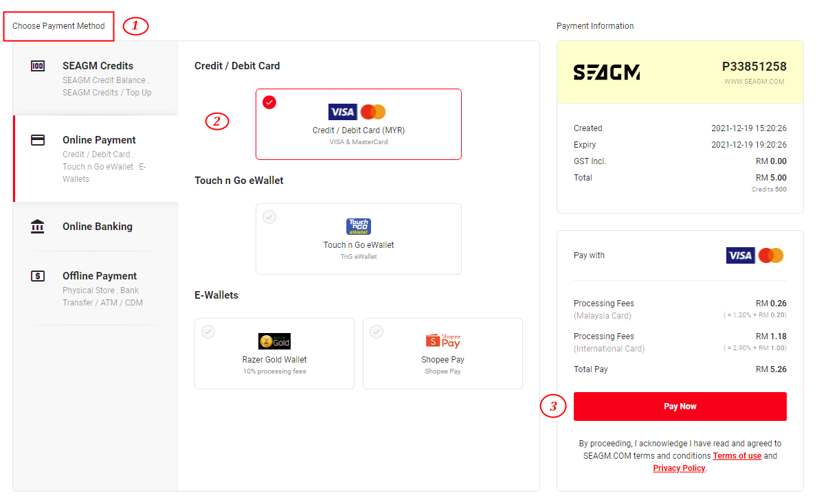Click the Online Banking bank icon
This screenshot has height=504, width=817.
tap(38, 227)
